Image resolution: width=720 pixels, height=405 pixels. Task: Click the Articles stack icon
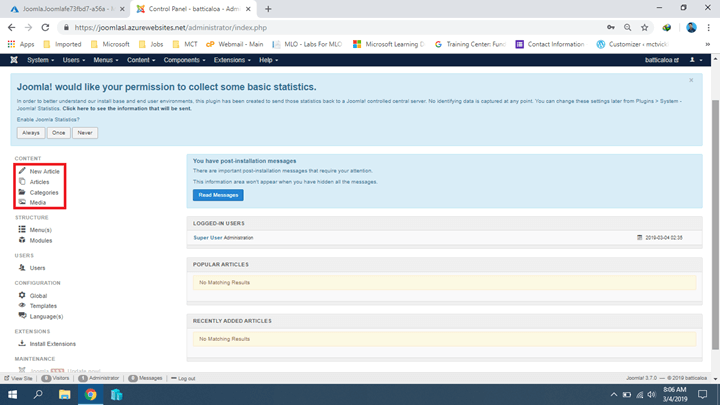[x=22, y=181]
